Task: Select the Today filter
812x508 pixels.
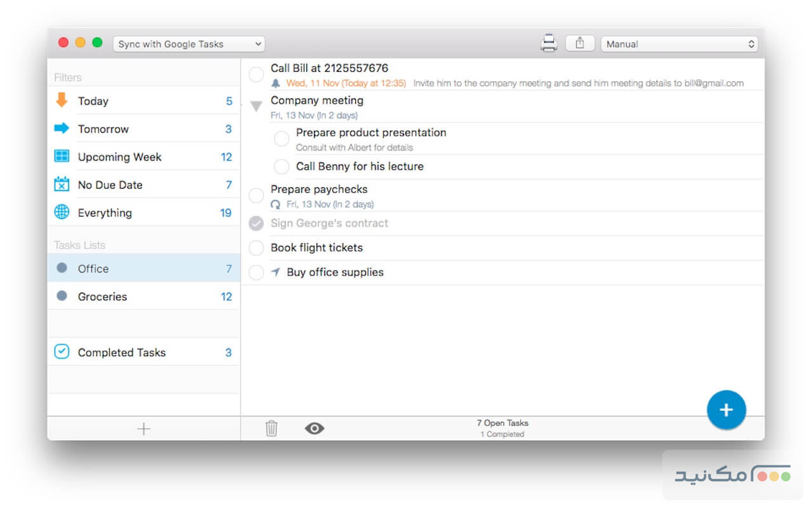Action: (x=93, y=101)
